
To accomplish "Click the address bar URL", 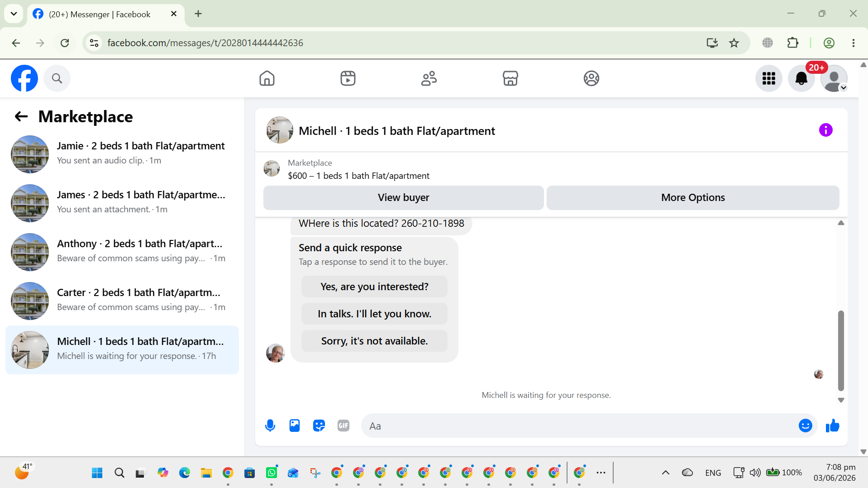I will pos(205,43).
